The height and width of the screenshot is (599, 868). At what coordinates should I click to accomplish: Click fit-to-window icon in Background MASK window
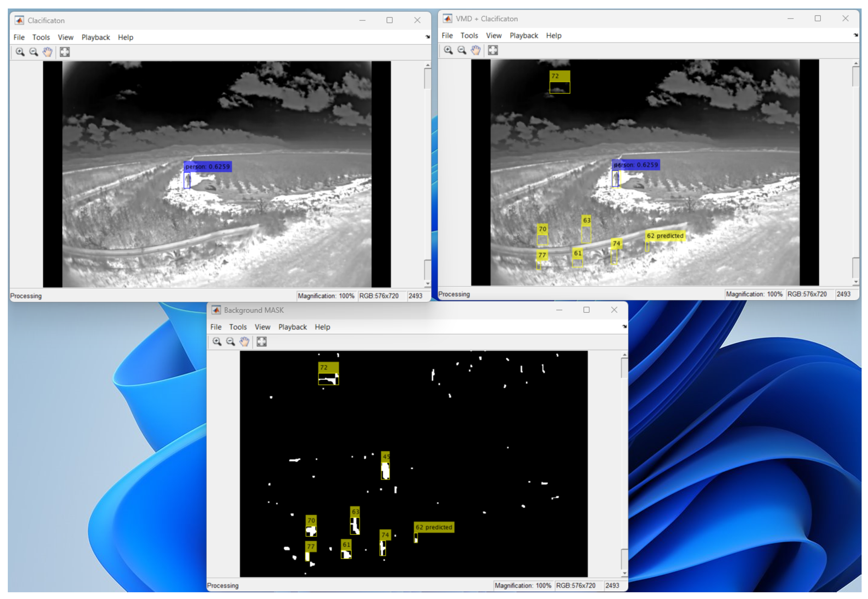(x=261, y=342)
